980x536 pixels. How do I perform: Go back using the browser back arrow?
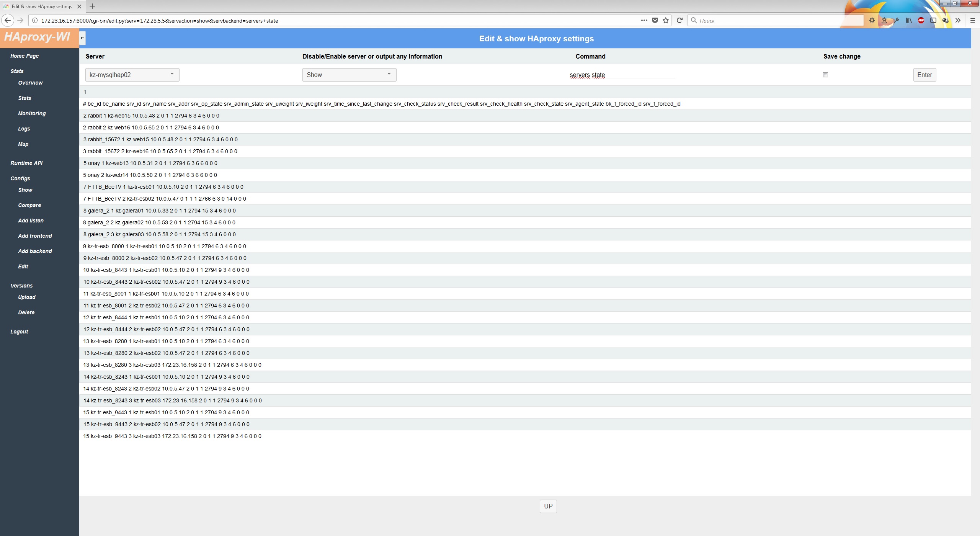click(x=8, y=20)
